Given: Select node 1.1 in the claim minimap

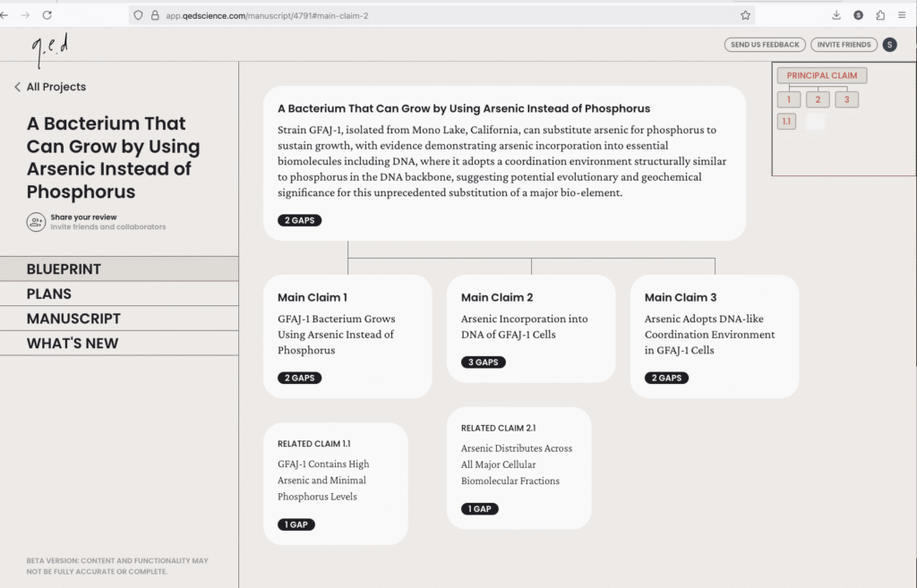Looking at the screenshot, I should [x=786, y=121].
